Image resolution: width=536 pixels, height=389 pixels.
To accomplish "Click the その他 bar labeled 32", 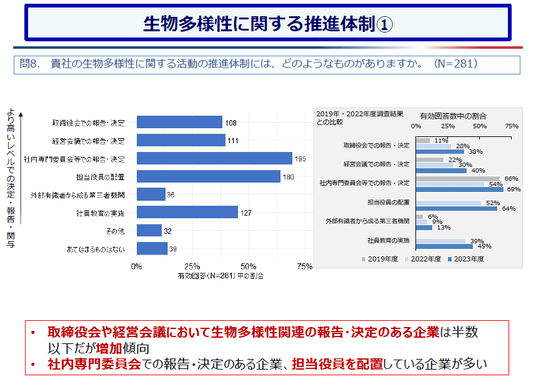I will click(x=149, y=230).
